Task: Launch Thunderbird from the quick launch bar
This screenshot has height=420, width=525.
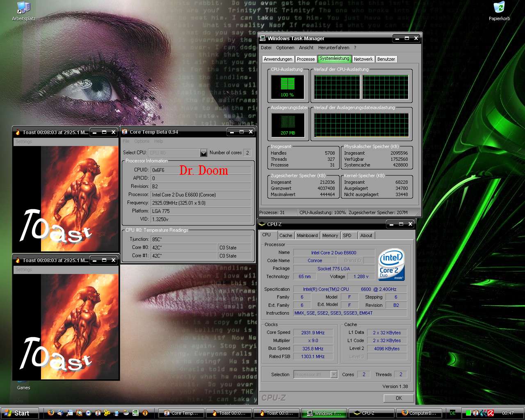Action: 60,413
